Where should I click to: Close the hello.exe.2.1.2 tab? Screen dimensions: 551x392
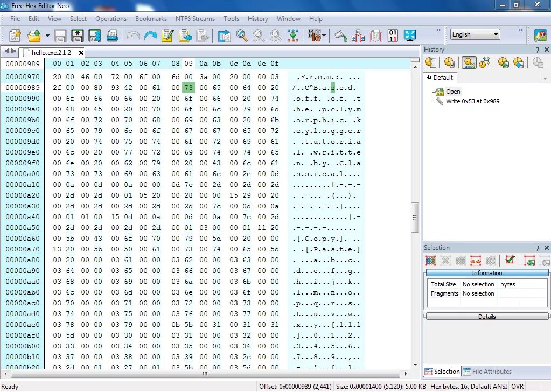coord(81,53)
